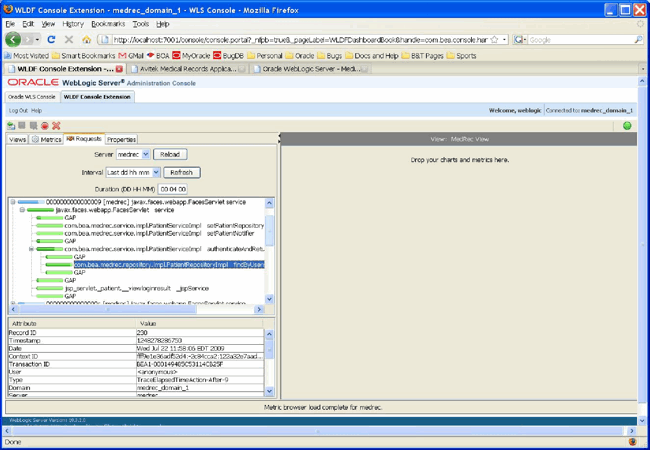This screenshot has width=650, height=450.
Task: Switch to Oracle WebLogic Server browser tab
Action: pyautogui.click(x=311, y=69)
